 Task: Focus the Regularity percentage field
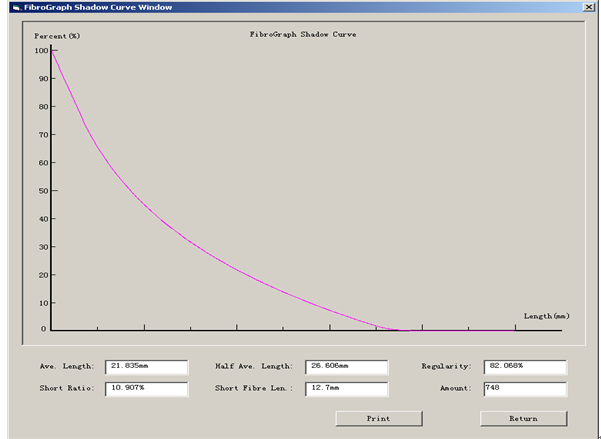(525, 367)
